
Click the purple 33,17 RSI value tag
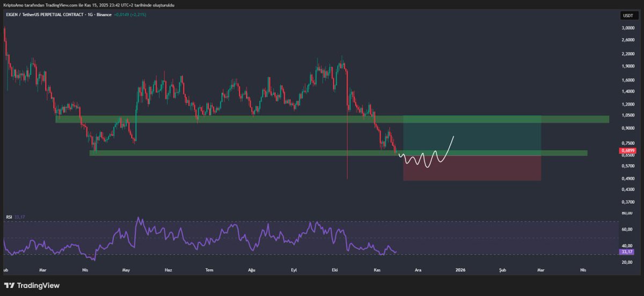(x=627, y=251)
